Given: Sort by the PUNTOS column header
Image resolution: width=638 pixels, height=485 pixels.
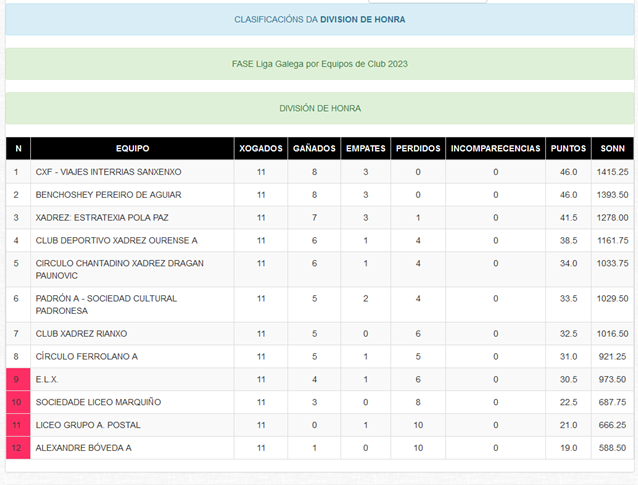Looking at the screenshot, I should pos(568,149).
